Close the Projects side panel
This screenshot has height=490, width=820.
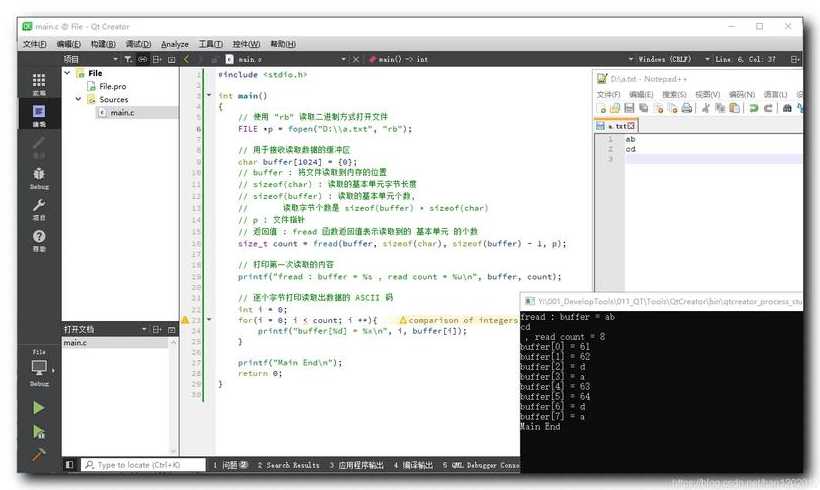click(172, 60)
